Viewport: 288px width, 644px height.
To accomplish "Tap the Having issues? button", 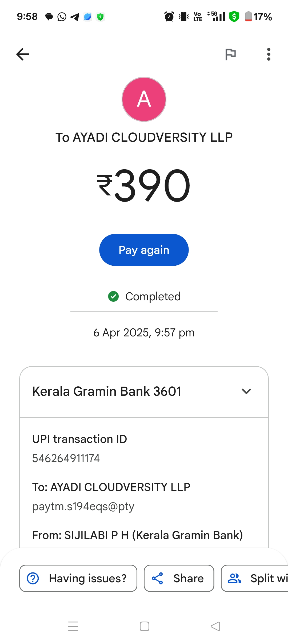I will 78,578.
